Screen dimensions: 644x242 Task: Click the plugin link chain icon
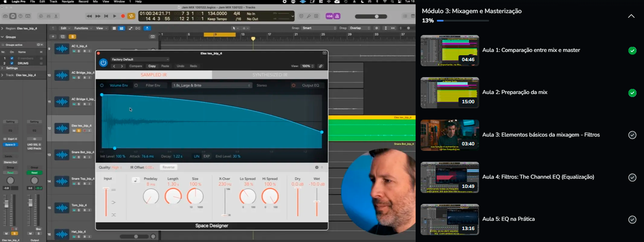pos(320,66)
